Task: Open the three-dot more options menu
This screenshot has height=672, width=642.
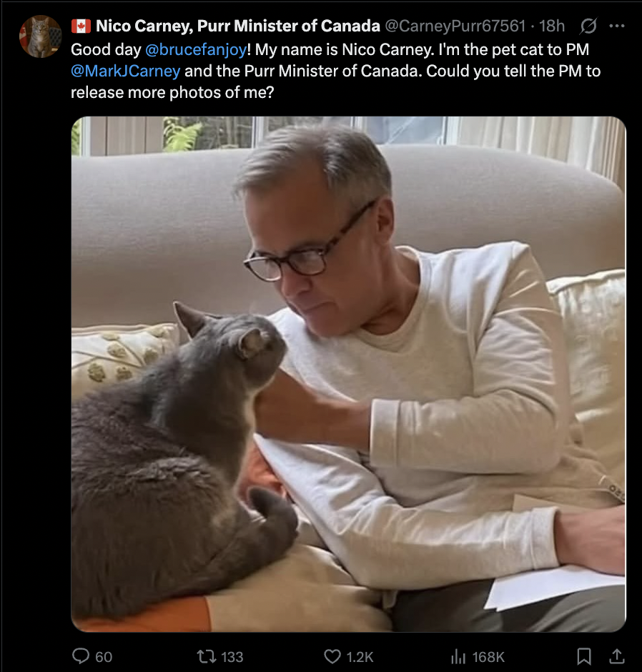Action: tap(617, 26)
